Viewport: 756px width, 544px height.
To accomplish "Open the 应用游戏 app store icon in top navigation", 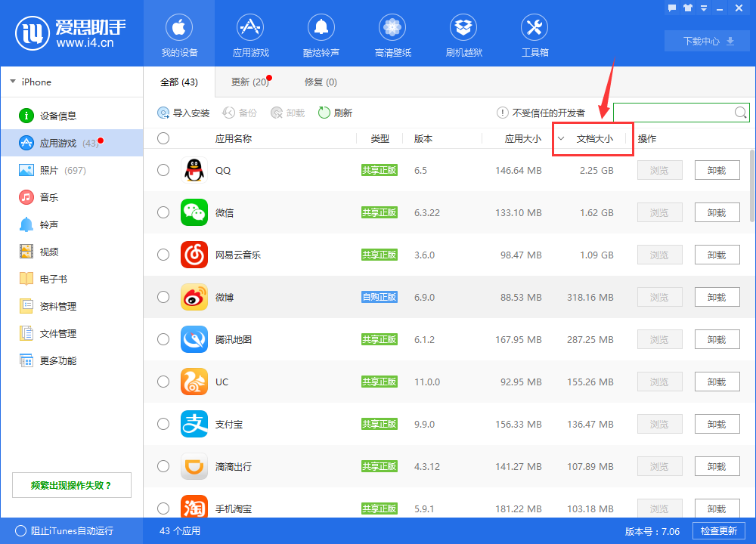I will [x=250, y=29].
